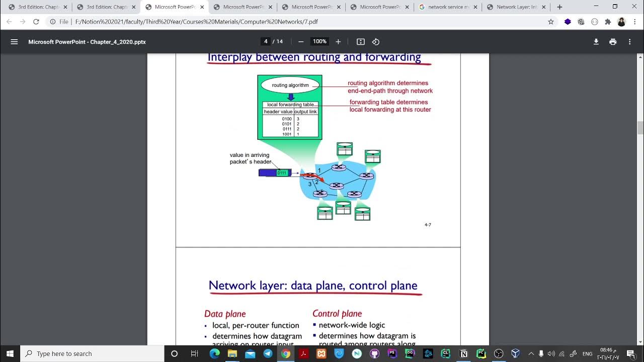Open Chrome profile avatar

pos(621,22)
